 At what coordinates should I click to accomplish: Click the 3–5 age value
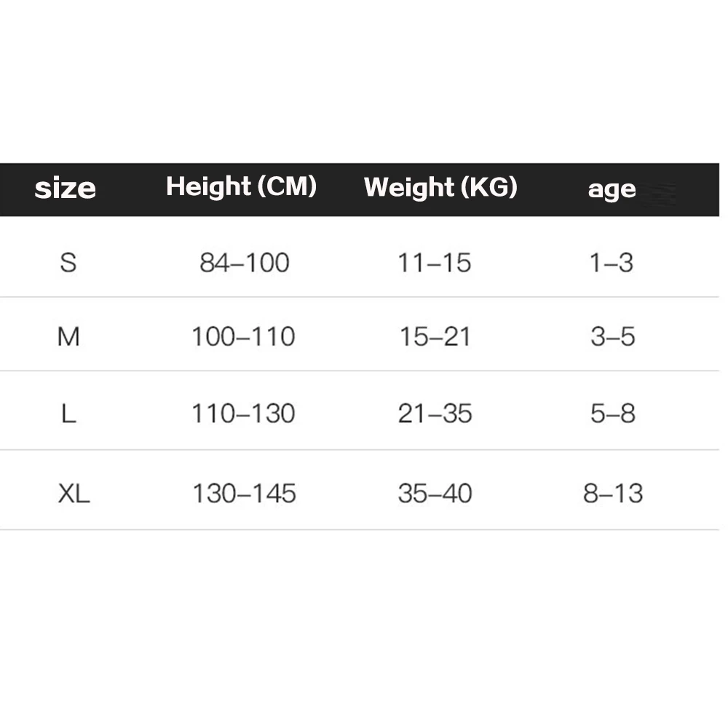point(613,336)
